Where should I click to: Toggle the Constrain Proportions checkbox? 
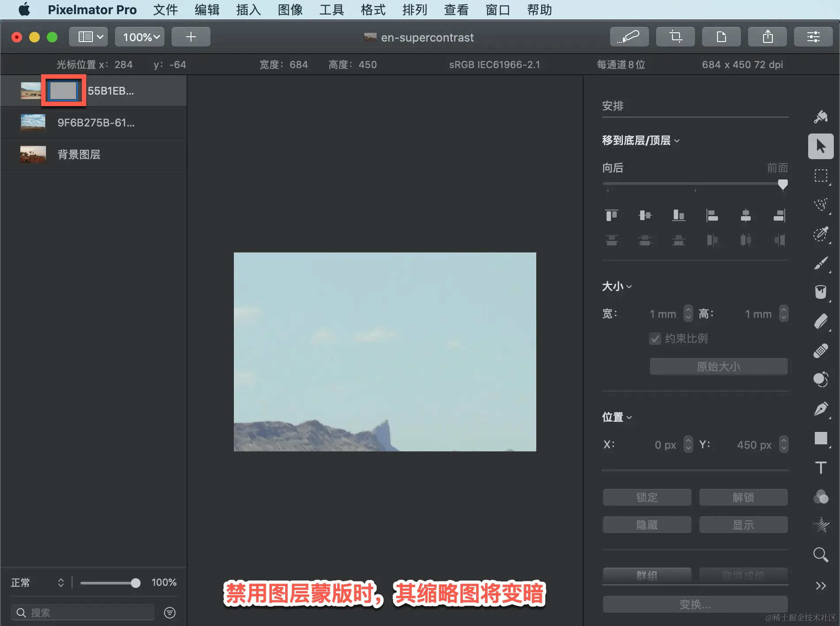655,339
